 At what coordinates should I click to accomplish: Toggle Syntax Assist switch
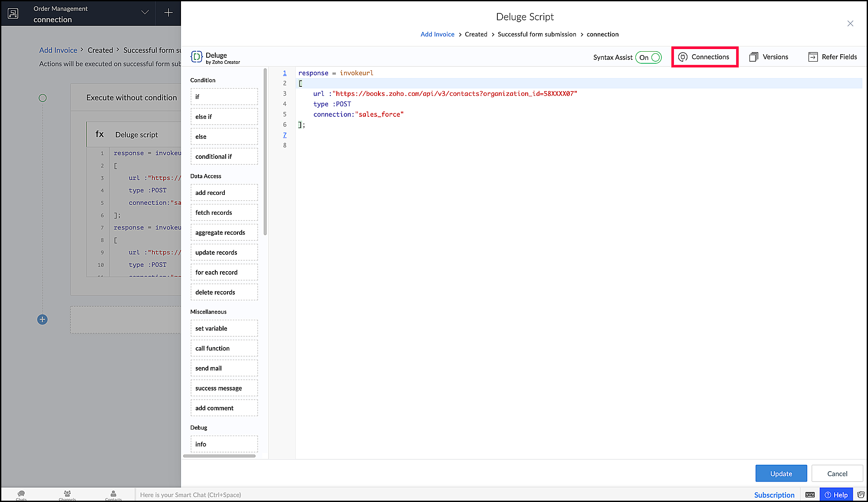pyautogui.click(x=648, y=57)
